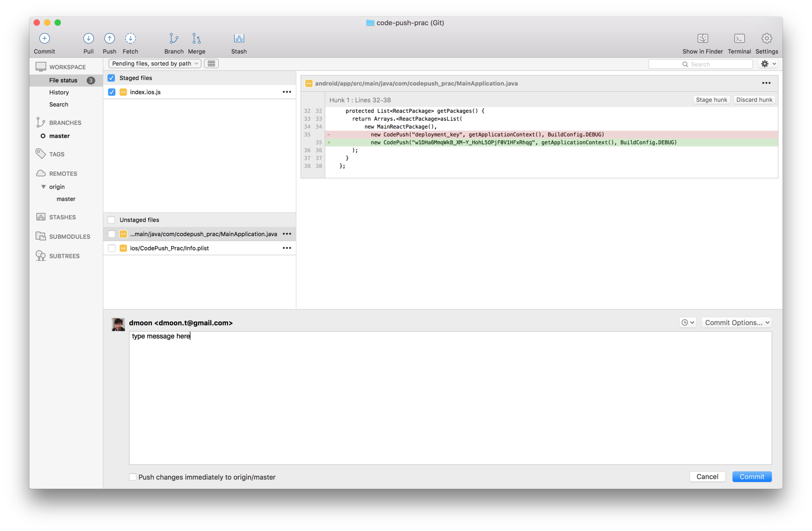The width and height of the screenshot is (812, 531).
Task: Click the top-right Search field
Action: point(700,64)
